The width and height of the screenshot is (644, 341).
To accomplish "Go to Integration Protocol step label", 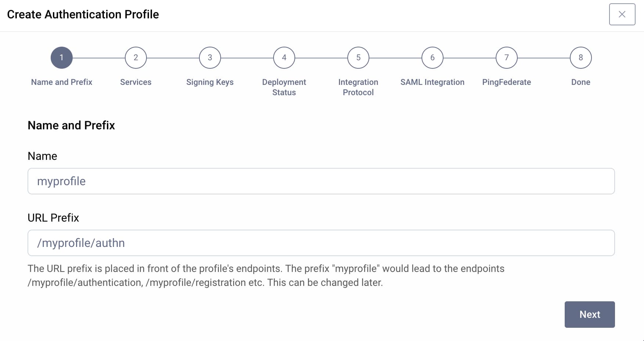I will click(x=358, y=87).
